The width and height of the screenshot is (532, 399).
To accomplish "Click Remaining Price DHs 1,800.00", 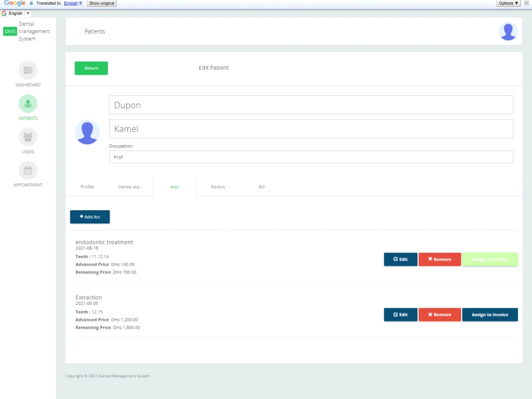I will pos(107,328).
